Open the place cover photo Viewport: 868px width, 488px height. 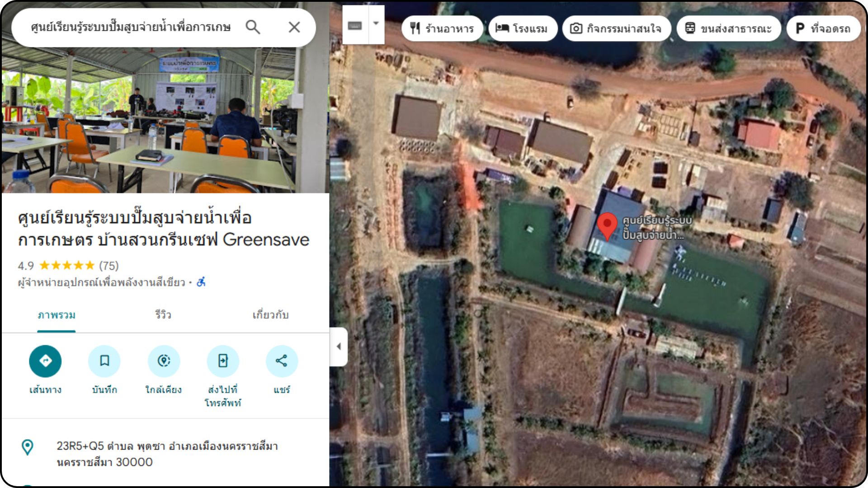point(165,120)
